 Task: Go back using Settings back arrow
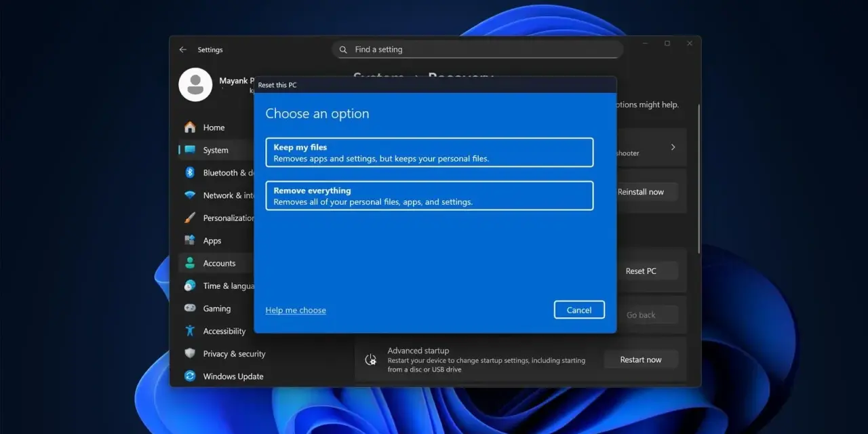tap(183, 50)
